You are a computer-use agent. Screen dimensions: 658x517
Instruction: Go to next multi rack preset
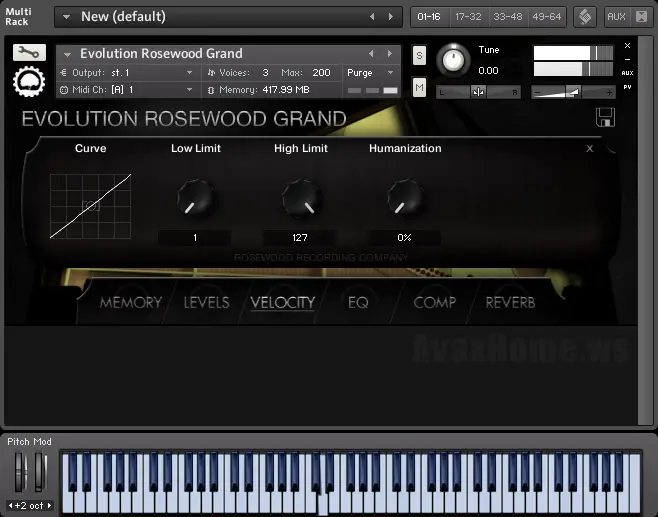[x=391, y=16]
